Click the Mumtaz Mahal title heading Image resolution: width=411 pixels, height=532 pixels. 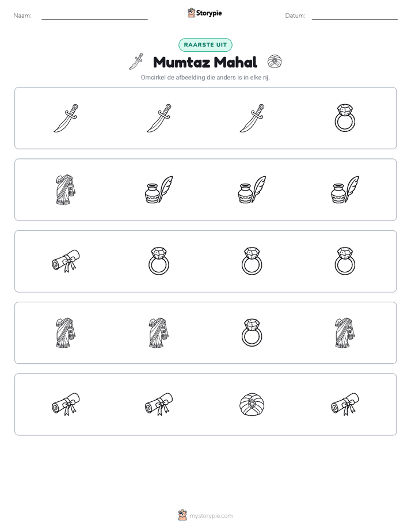[205, 62]
